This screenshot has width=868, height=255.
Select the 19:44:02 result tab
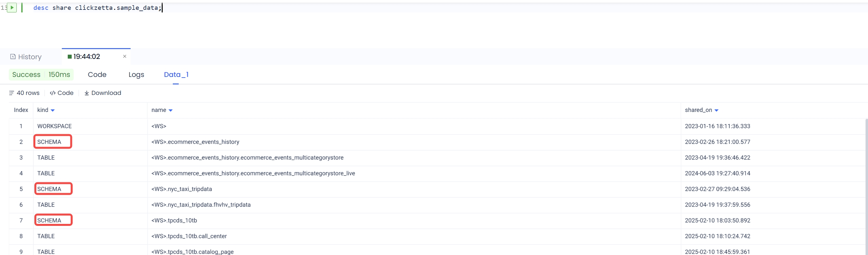coord(87,57)
